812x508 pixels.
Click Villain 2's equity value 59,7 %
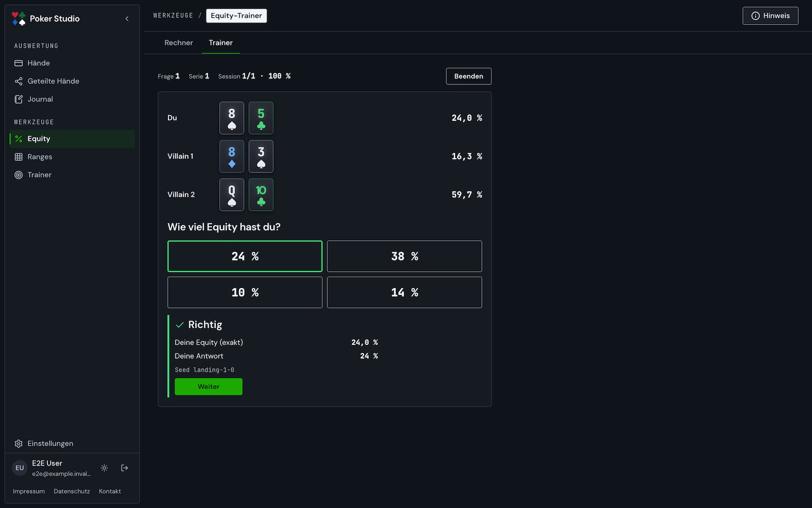click(467, 195)
